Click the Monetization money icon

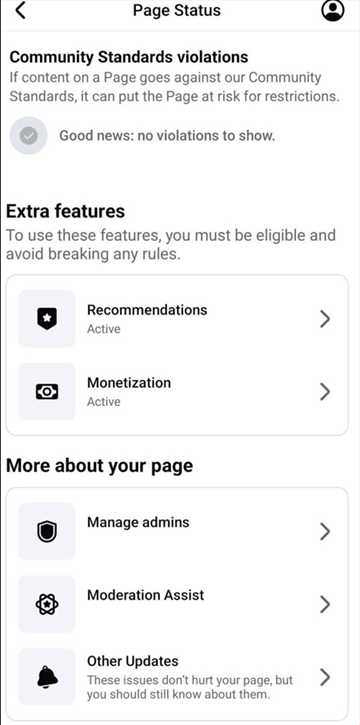click(x=47, y=392)
